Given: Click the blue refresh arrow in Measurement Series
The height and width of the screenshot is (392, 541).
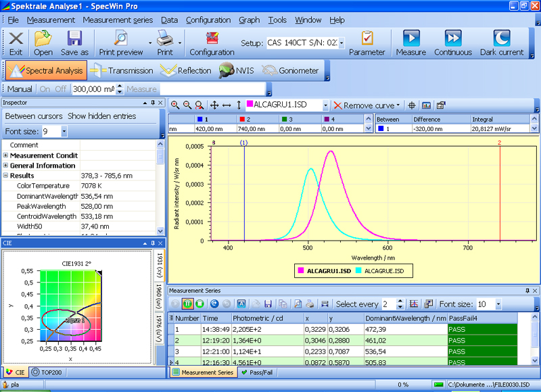Looking at the screenshot, I should tap(214, 303).
